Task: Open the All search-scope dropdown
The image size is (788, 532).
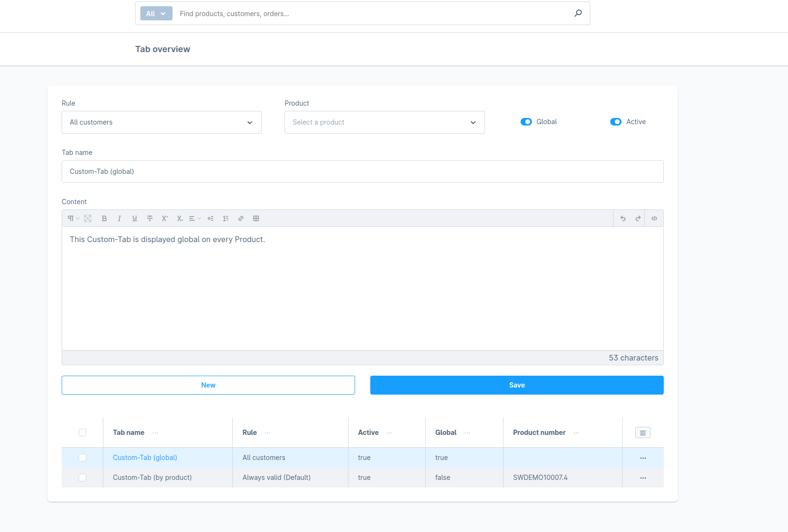Action: (156, 13)
